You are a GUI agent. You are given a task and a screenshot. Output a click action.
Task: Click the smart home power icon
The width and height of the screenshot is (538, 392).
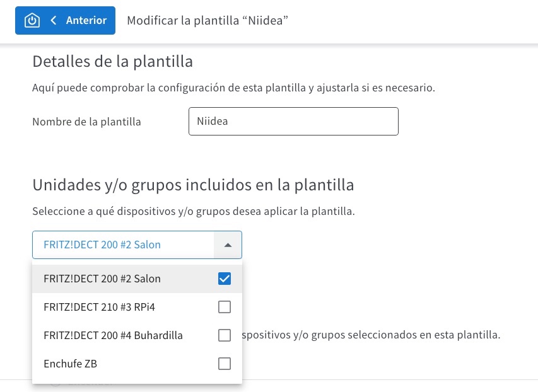tap(32, 20)
